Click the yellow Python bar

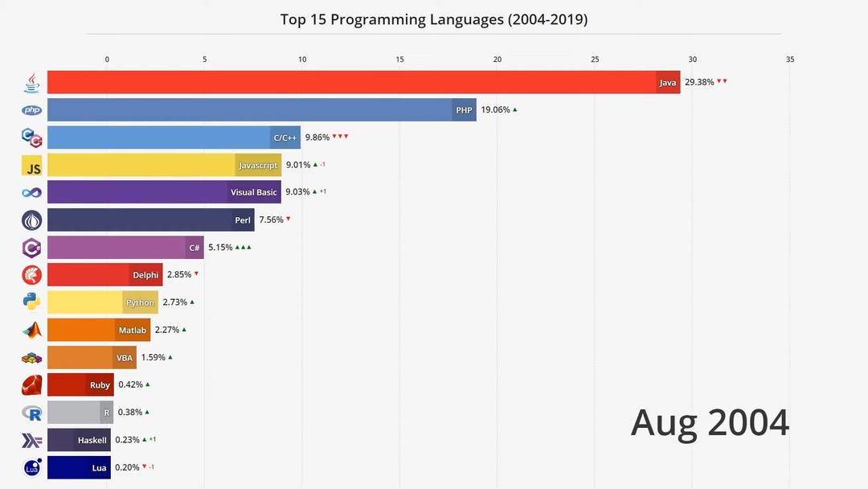103,302
